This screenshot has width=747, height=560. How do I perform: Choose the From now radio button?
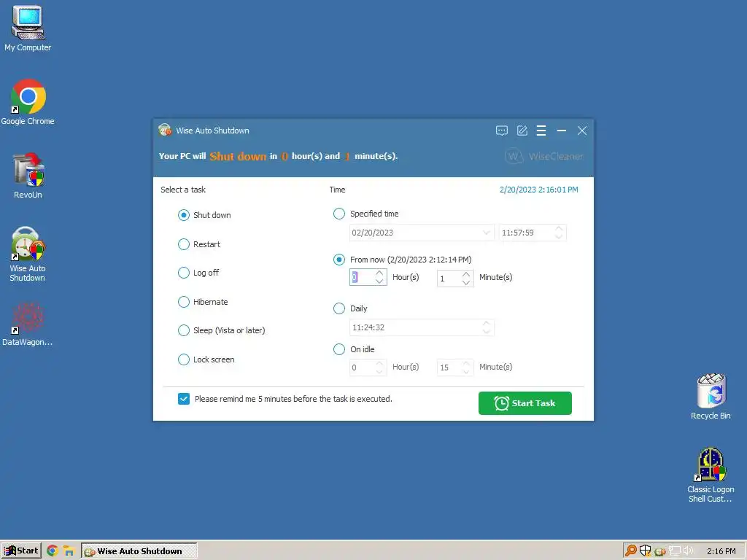point(339,260)
